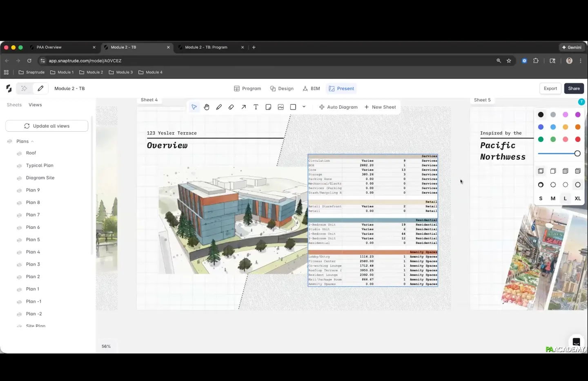Collapse the Plans section in sidebar
Screen dimensions: 588x381
point(32,141)
